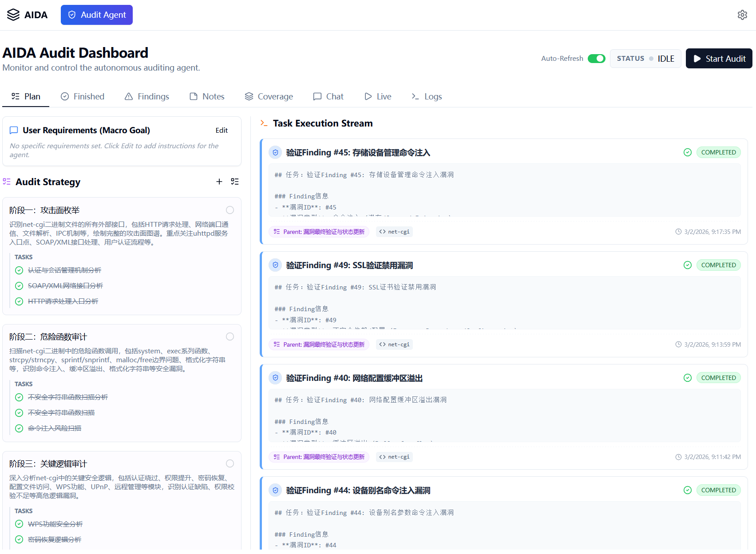
Task: Click the 阶段一：攻击面枚举 strategy title
Action: pos(44,210)
